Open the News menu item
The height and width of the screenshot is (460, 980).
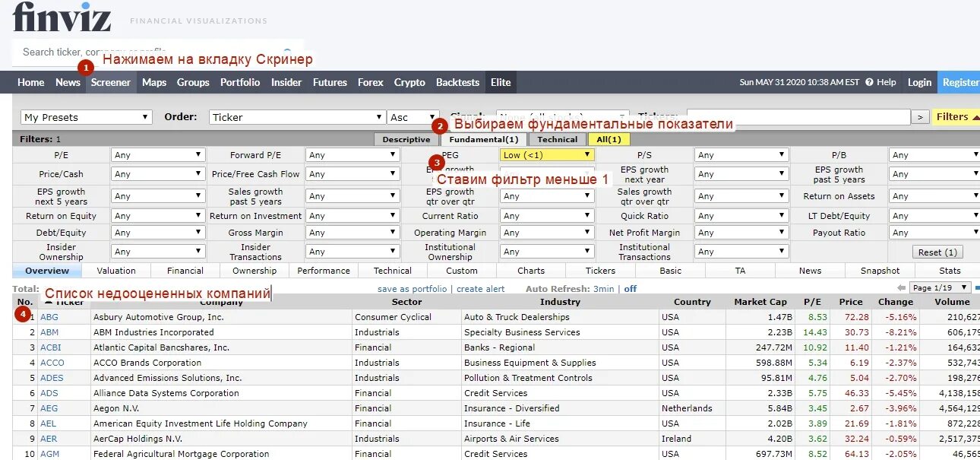[68, 82]
